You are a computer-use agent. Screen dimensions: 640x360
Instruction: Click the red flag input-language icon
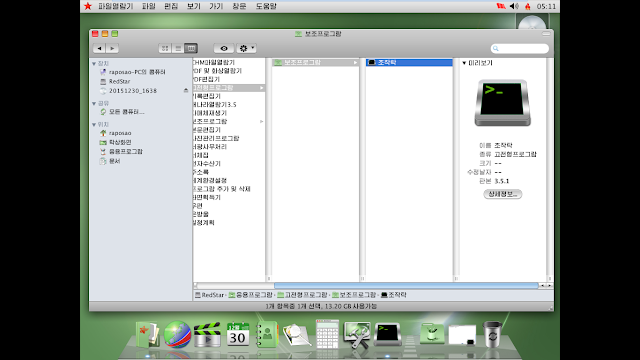[501, 6]
